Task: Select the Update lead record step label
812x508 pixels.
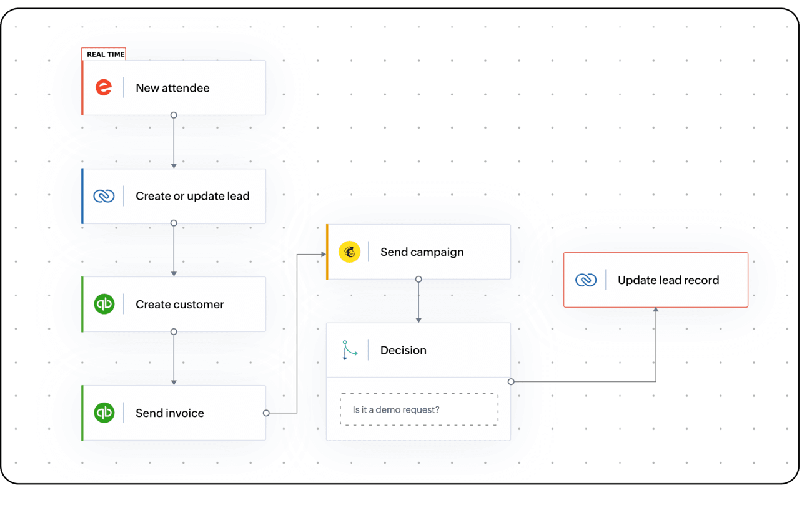Action: (x=668, y=280)
